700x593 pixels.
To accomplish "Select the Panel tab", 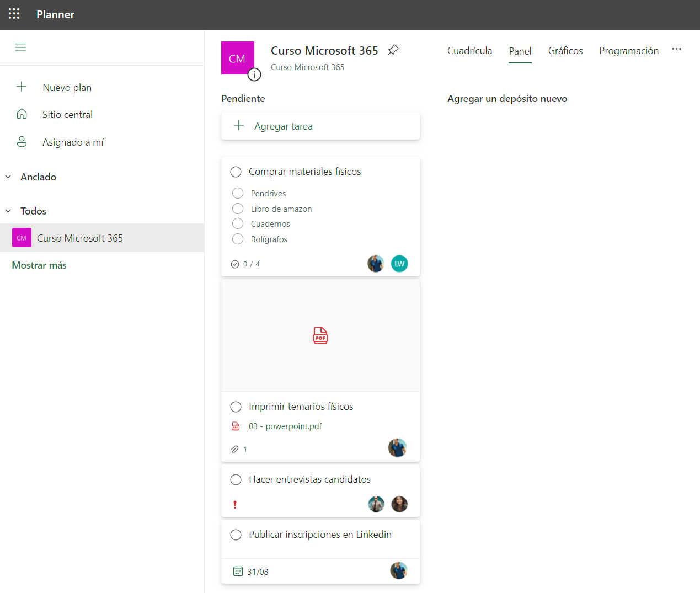I will [x=520, y=51].
